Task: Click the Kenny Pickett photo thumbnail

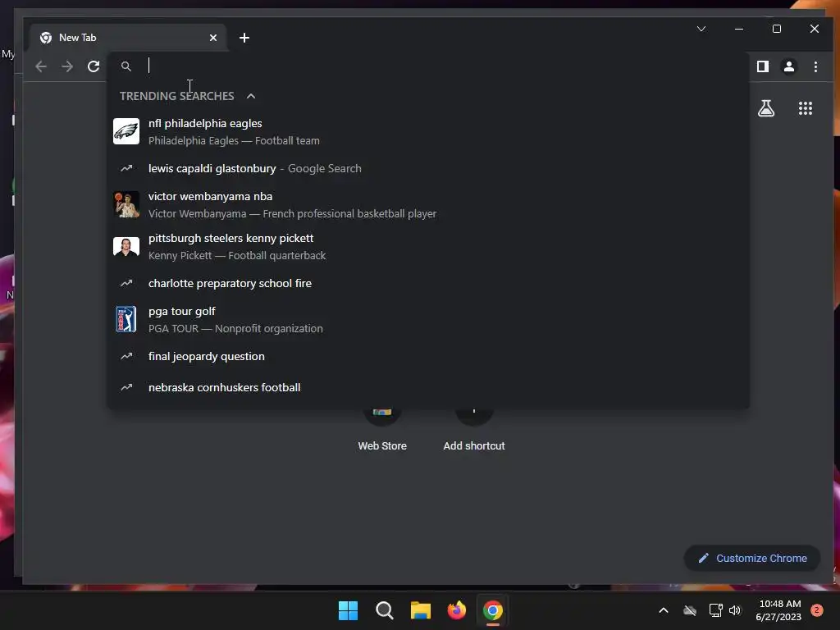Action: pyautogui.click(x=126, y=246)
